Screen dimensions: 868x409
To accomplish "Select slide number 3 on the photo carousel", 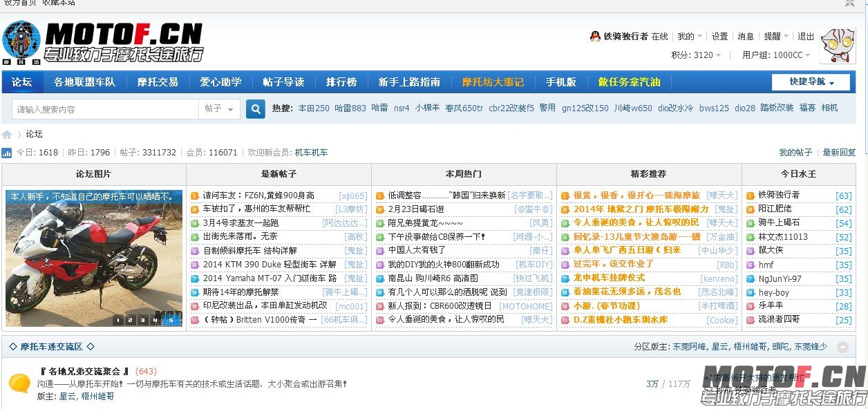I will [x=144, y=319].
